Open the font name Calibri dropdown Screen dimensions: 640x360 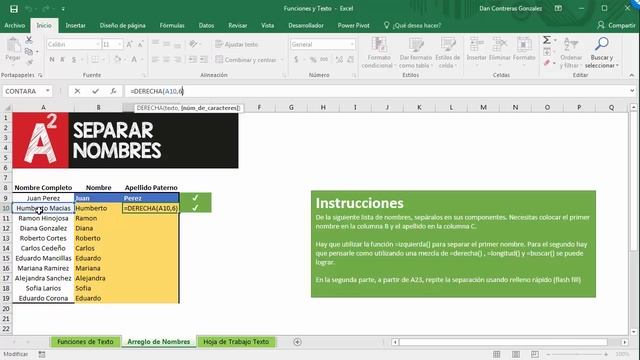tap(98, 44)
